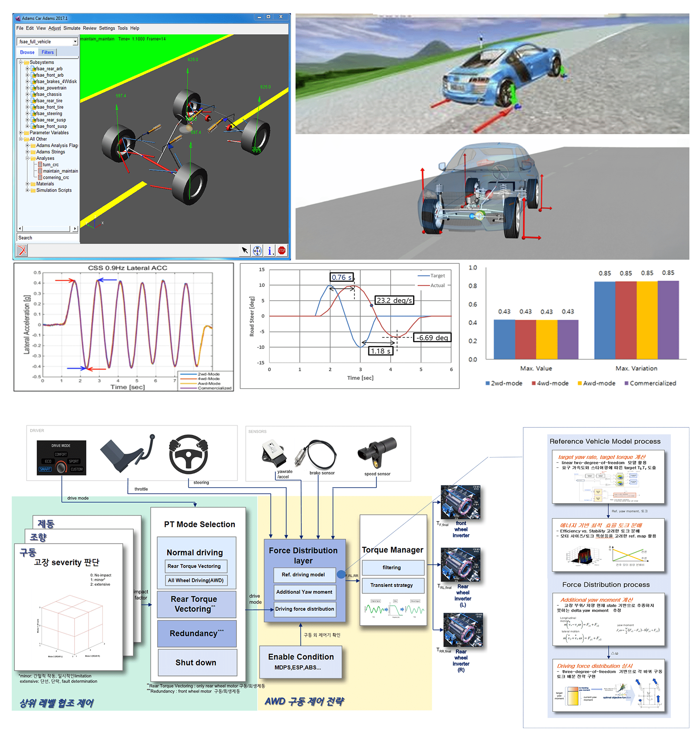Screen dimensions: 700x743
Task: Click the cornering_crc analysis icon
Action: (40, 178)
